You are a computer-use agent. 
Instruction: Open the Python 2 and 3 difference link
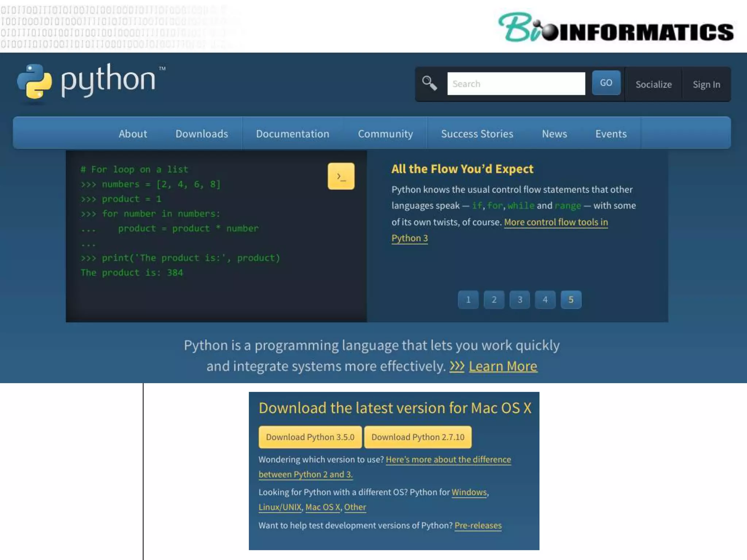point(448,459)
